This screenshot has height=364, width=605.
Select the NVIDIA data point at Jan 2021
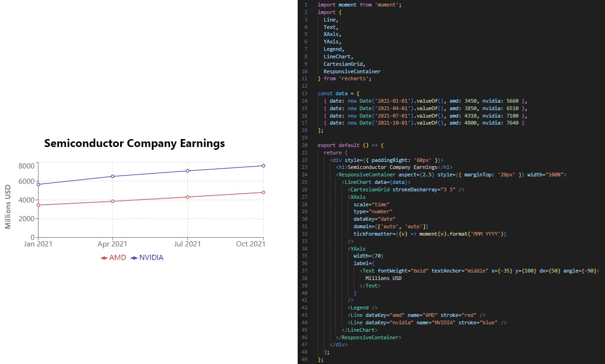click(x=38, y=184)
